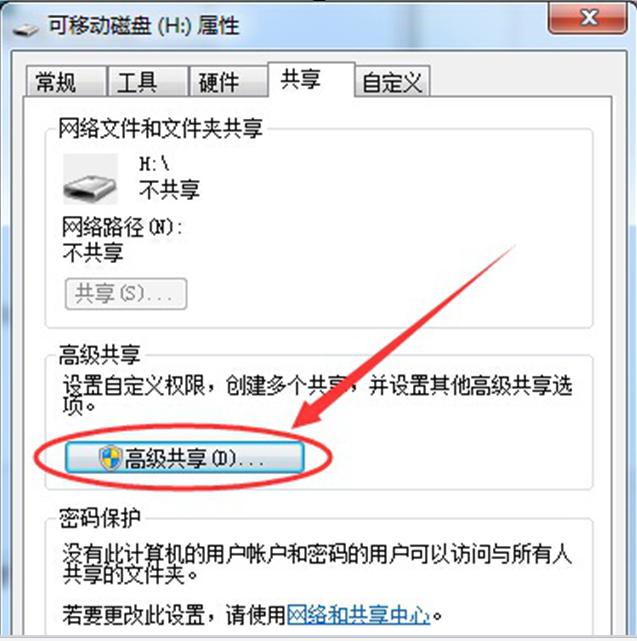
Task: Open the 网络和共享中心 link
Action: 358,614
